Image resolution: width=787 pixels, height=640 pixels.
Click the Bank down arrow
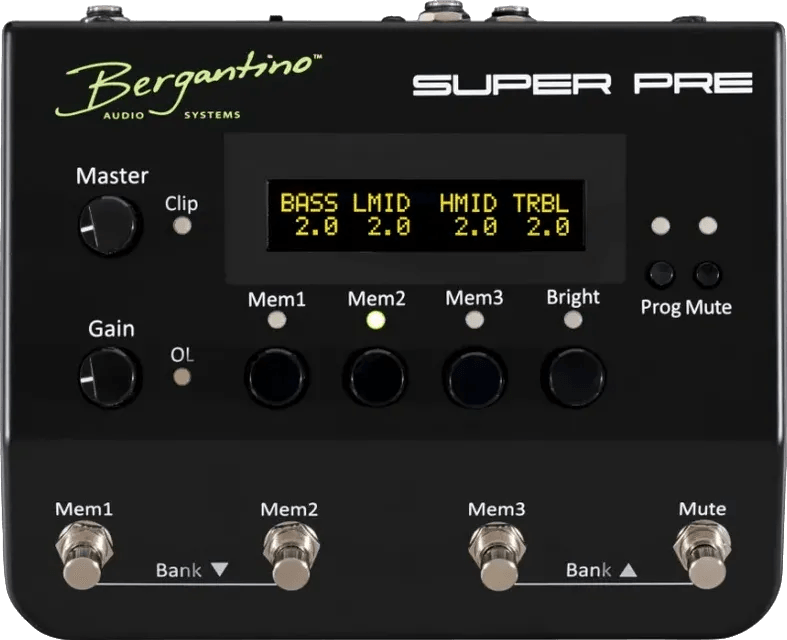[x=220, y=570]
